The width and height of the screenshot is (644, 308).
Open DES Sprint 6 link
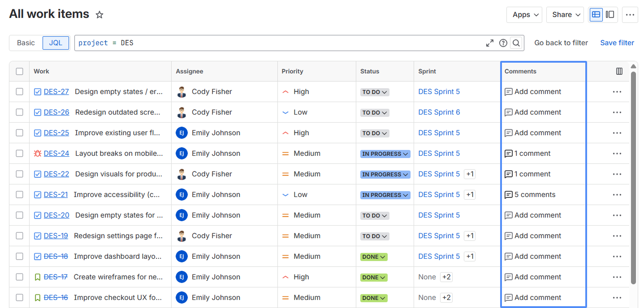click(439, 112)
